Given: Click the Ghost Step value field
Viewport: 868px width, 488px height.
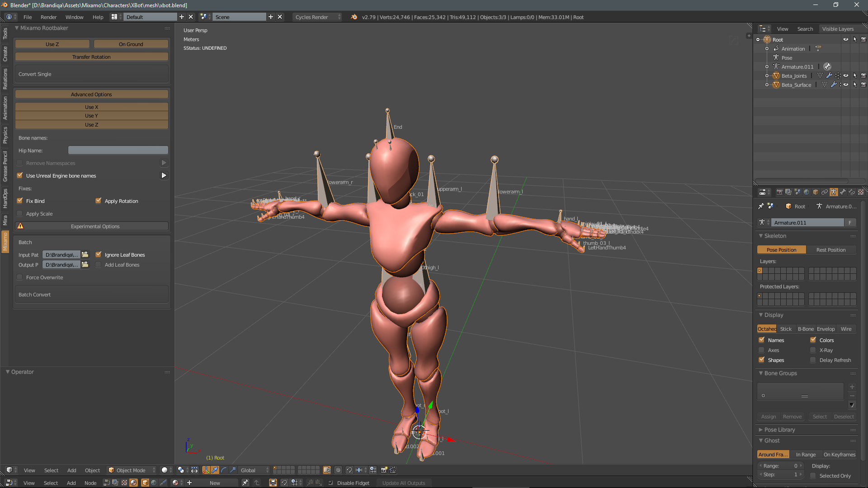Looking at the screenshot, I should [x=781, y=474].
